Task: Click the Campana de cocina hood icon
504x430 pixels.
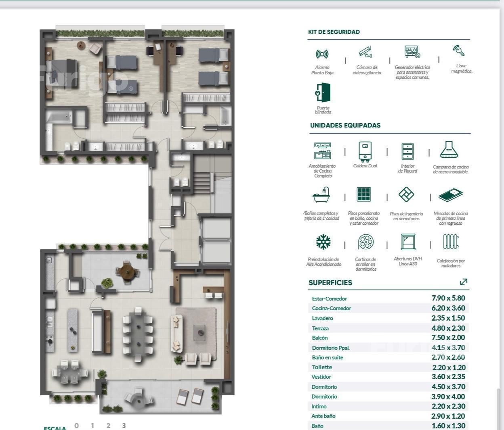Action: pos(449,150)
